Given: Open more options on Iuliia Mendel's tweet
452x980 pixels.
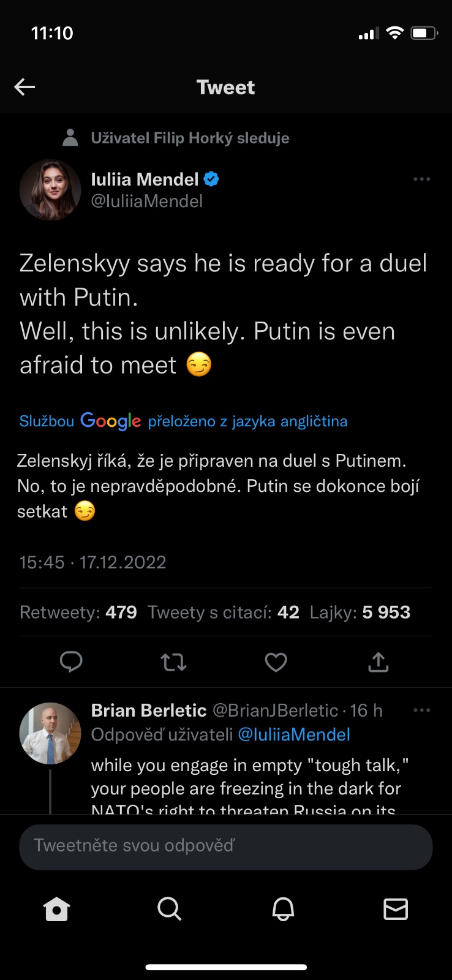Looking at the screenshot, I should click(421, 179).
